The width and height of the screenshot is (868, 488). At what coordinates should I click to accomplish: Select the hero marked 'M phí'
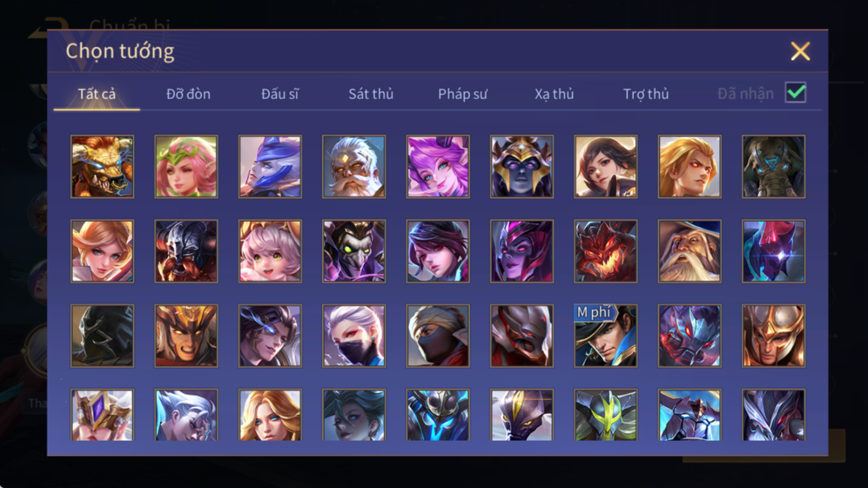point(605,336)
